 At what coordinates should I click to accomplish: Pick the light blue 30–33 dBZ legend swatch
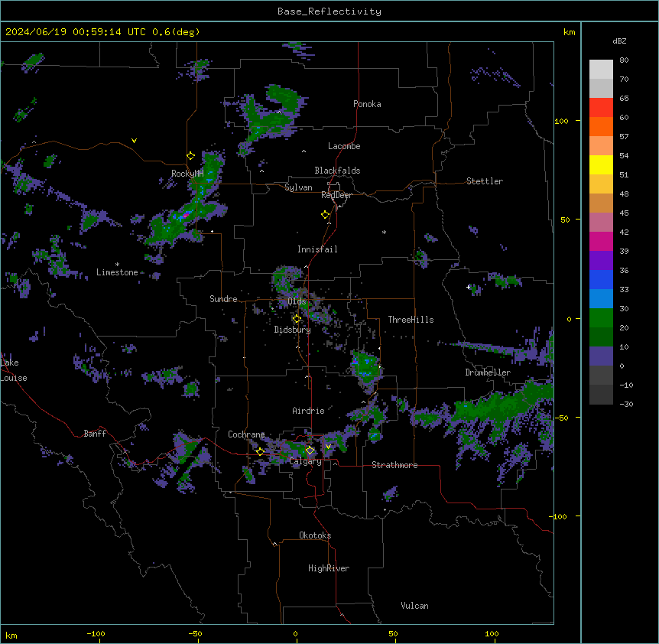[x=601, y=298]
